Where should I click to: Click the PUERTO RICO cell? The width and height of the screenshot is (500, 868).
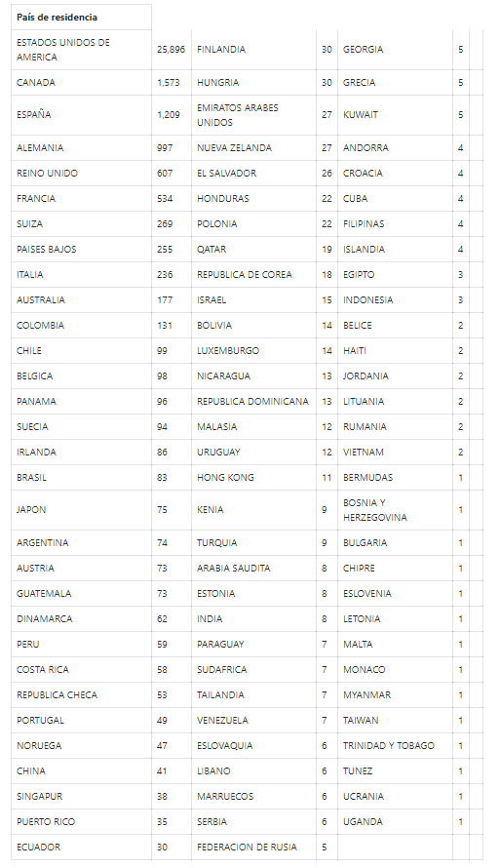point(81,821)
